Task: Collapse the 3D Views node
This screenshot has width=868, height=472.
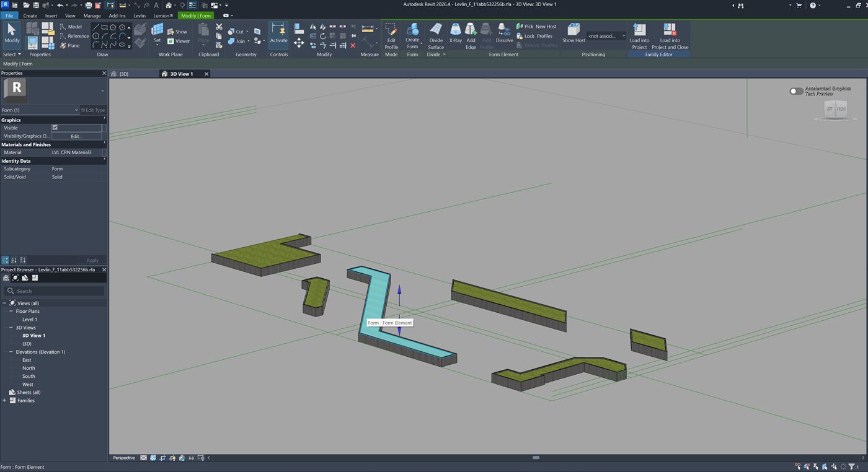Action: pyautogui.click(x=11, y=327)
